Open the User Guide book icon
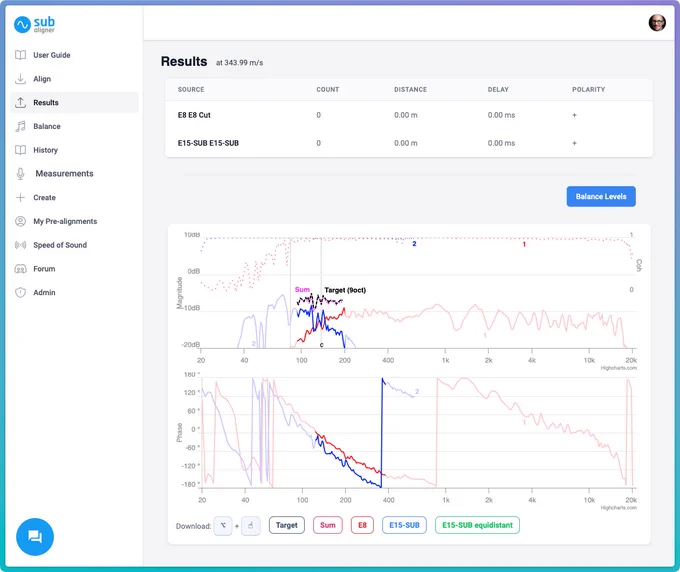Viewport: 680px width, 572px height. coord(20,55)
